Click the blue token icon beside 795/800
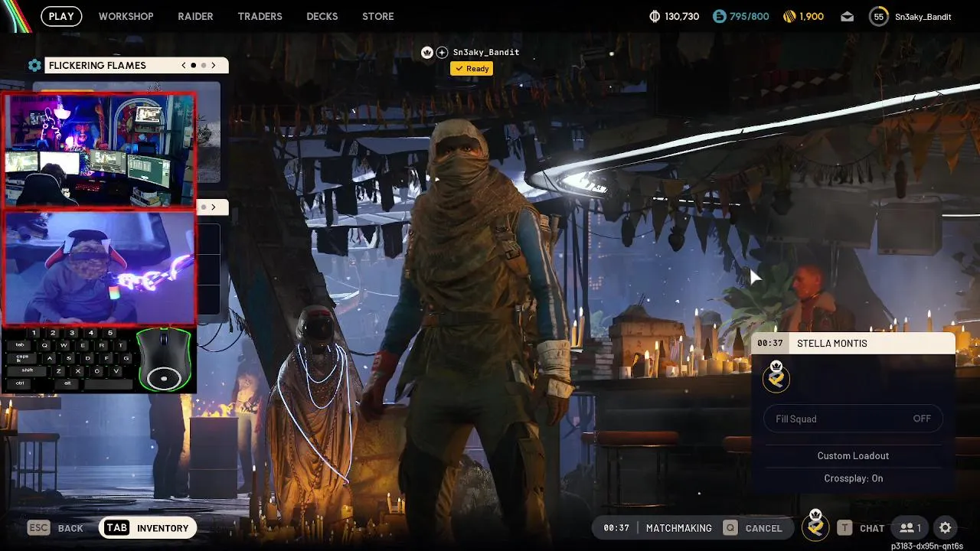The width and height of the screenshot is (980, 551). [x=718, y=16]
